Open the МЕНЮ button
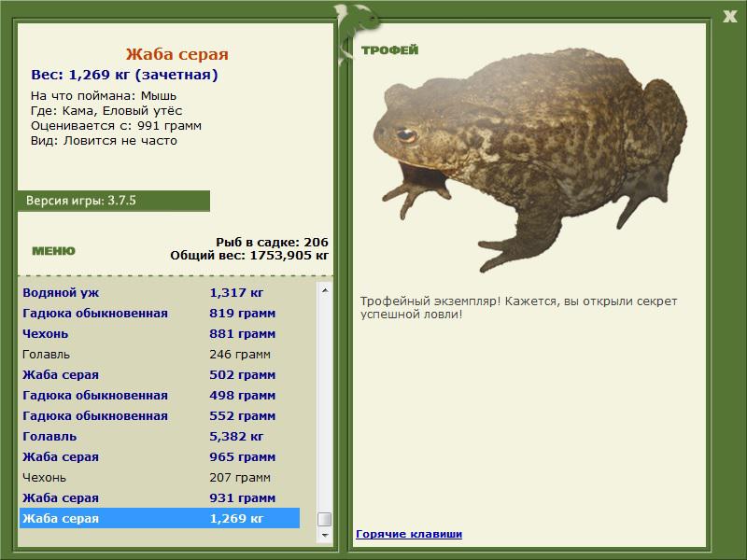747x560 pixels. tap(53, 251)
